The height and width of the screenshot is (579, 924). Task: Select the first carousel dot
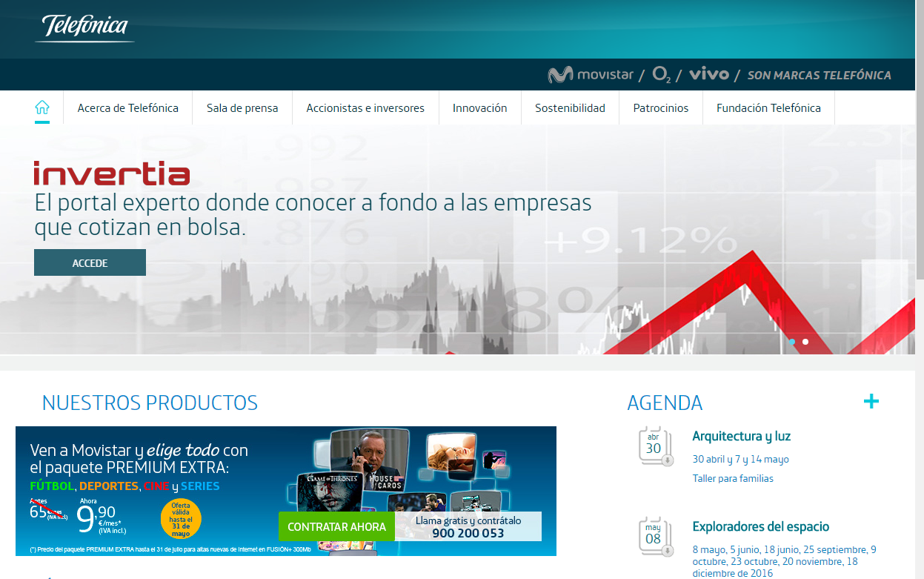click(792, 342)
